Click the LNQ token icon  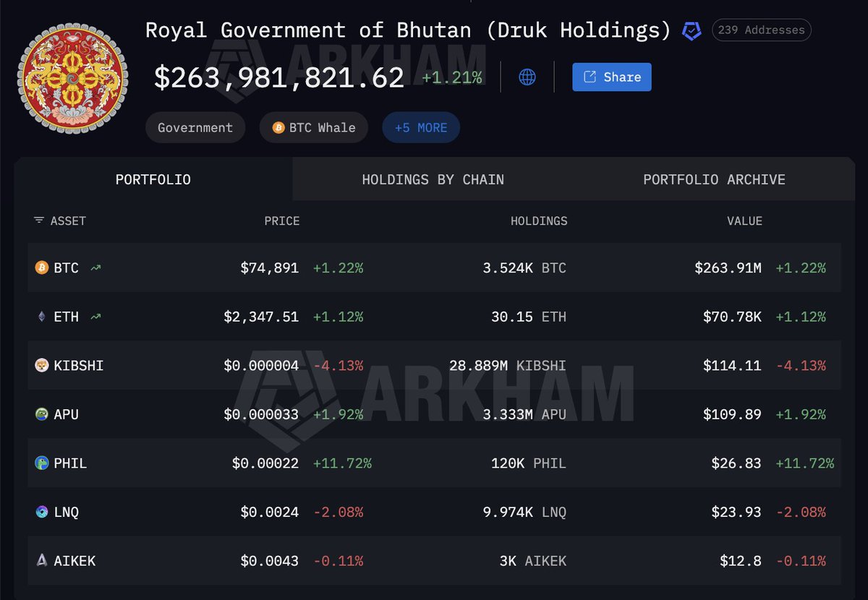42,512
